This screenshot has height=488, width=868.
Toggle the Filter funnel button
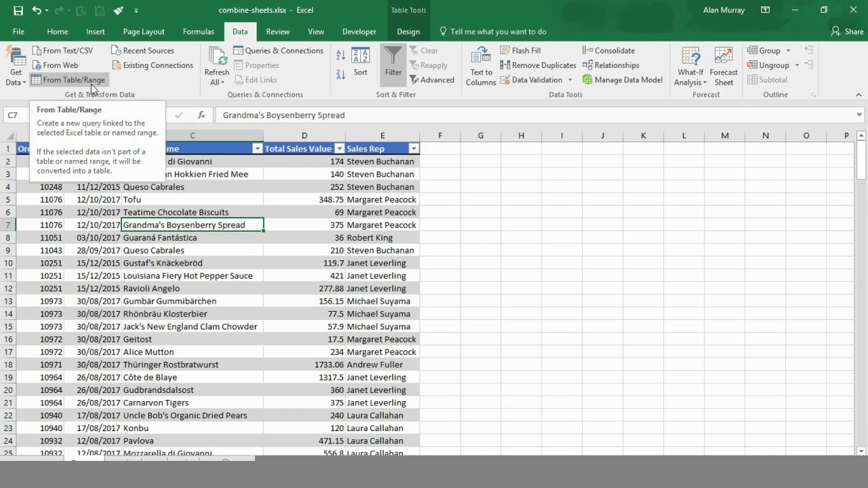pos(393,62)
